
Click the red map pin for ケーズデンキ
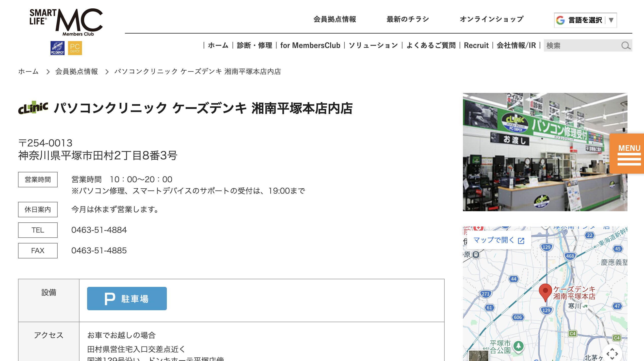[x=545, y=292]
